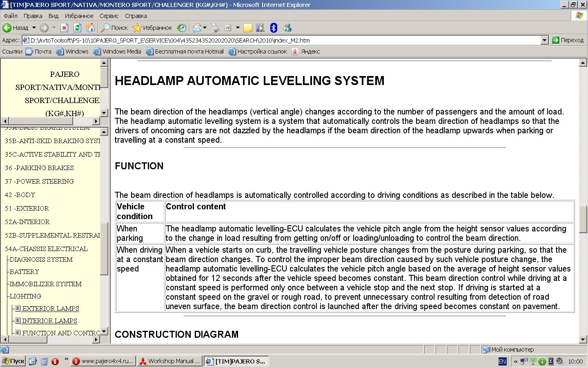Open the Избранное menu
The height and width of the screenshot is (368, 588).
tap(79, 16)
